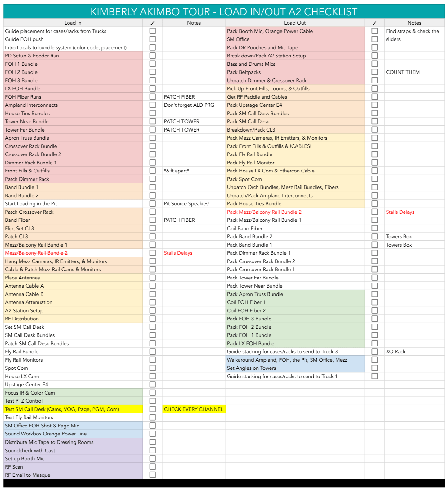
Task: Select the Load Out column header
Action: pyautogui.click(x=295, y=23)
